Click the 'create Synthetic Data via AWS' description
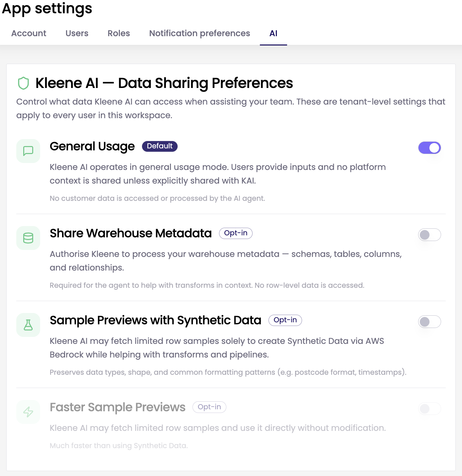This screenshot has height=476, width=462. (x=217, y=348)
